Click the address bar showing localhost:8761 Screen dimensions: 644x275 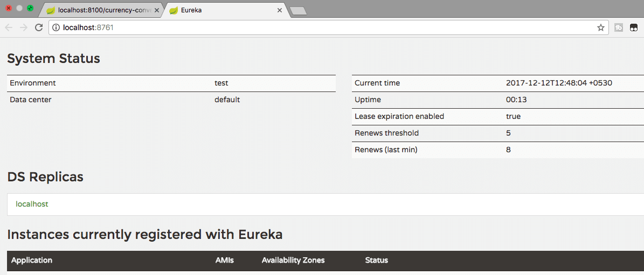[x=323, y=27]
